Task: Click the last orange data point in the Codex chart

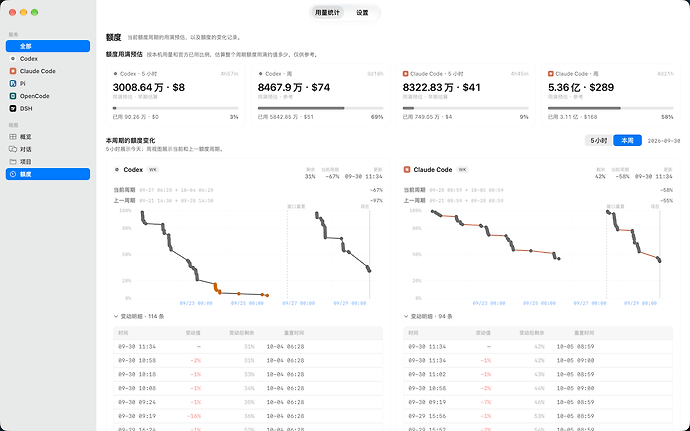Action: [267, 295]
